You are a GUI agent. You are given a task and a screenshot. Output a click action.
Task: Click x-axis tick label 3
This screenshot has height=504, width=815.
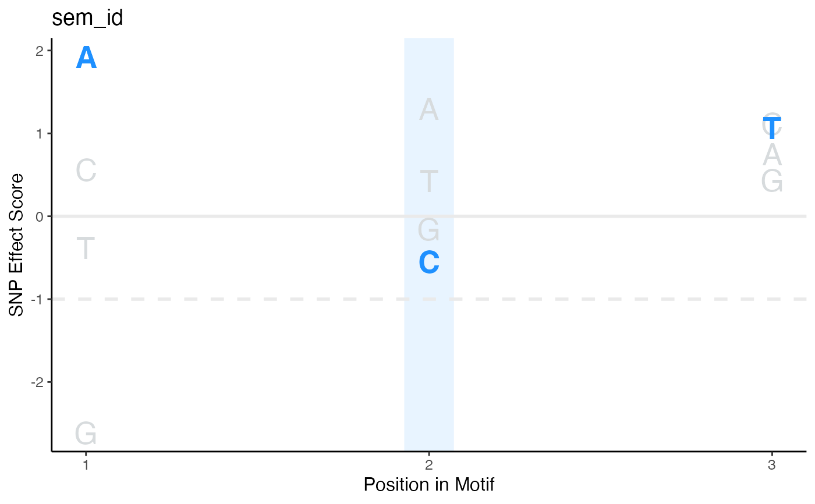(x=772, y=466)
